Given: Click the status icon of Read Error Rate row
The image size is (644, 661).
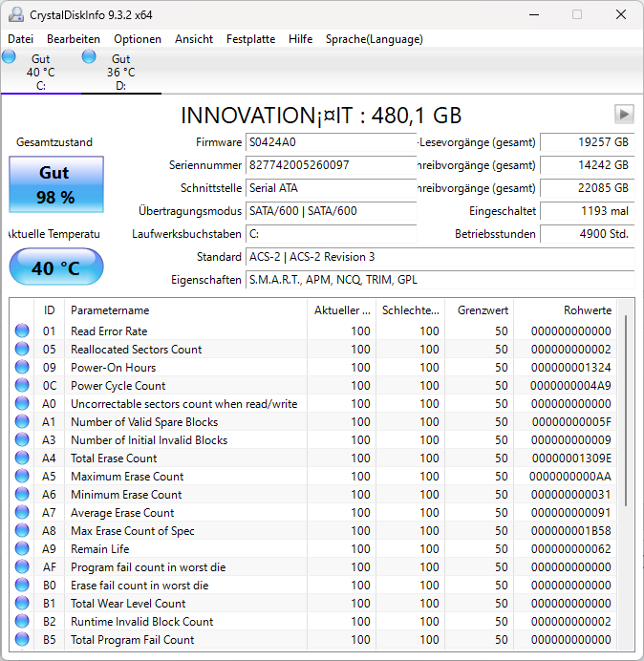Looking at the screenshot, I should (x=22, y=330).
